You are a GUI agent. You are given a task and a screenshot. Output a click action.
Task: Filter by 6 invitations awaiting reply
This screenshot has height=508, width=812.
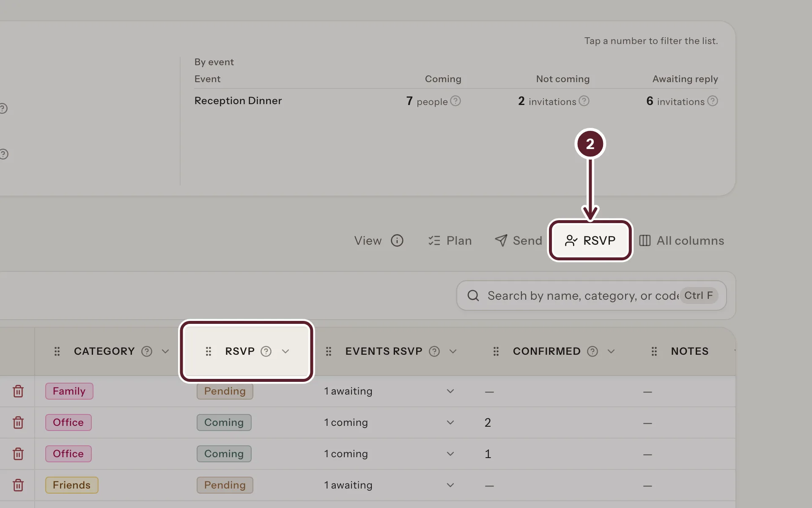click(x=675, y=101)
